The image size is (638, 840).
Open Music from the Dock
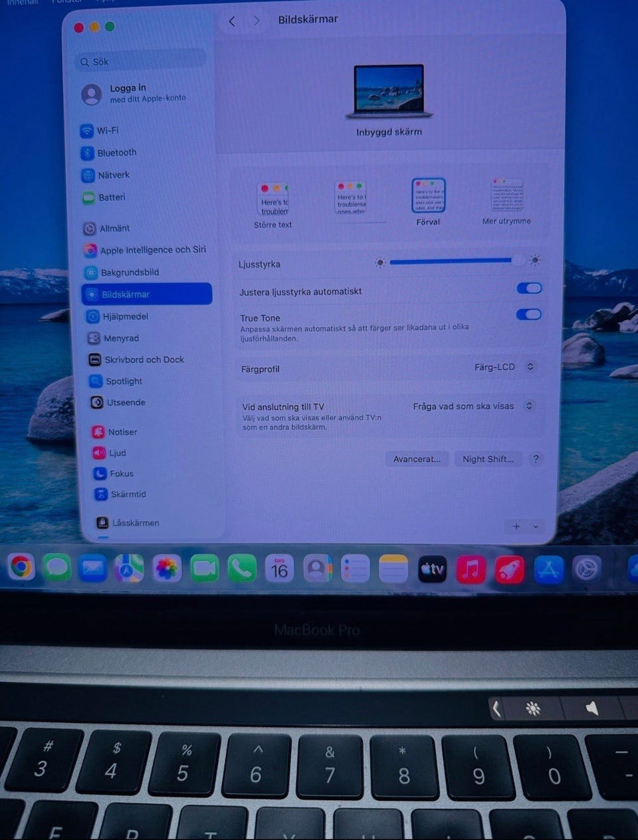(471, 570)
